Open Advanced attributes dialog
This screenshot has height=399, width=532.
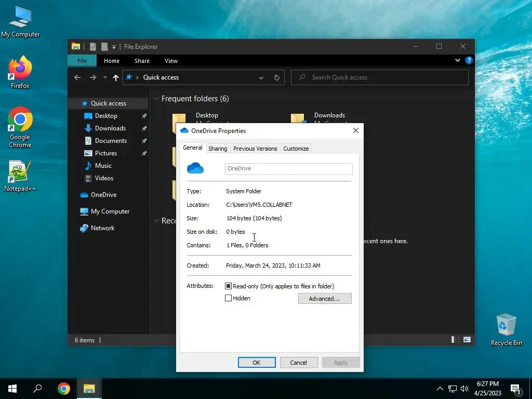coord(325,299)
